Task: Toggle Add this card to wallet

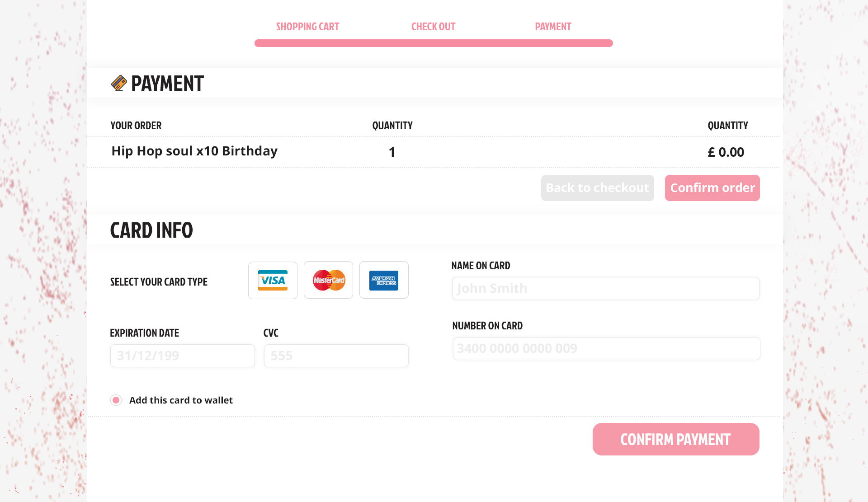Action: [116, 400]
